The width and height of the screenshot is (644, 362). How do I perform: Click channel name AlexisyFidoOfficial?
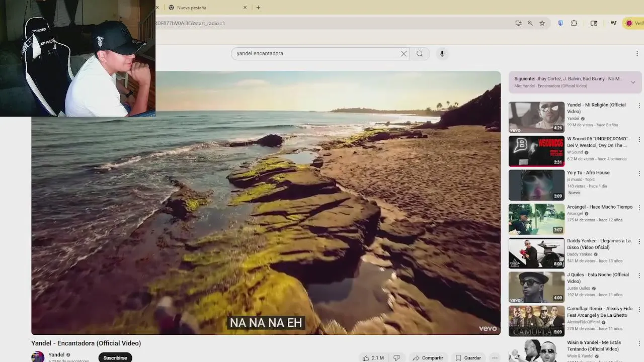pos(584,322)
